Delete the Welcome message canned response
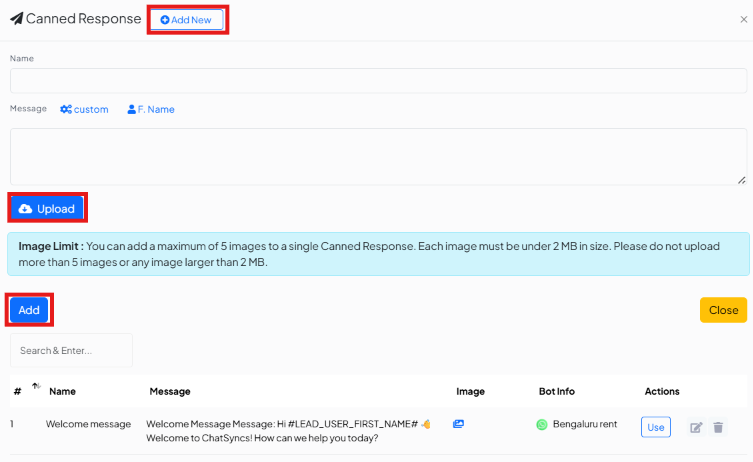Viewport: 753px width, 462px height. 718,427
